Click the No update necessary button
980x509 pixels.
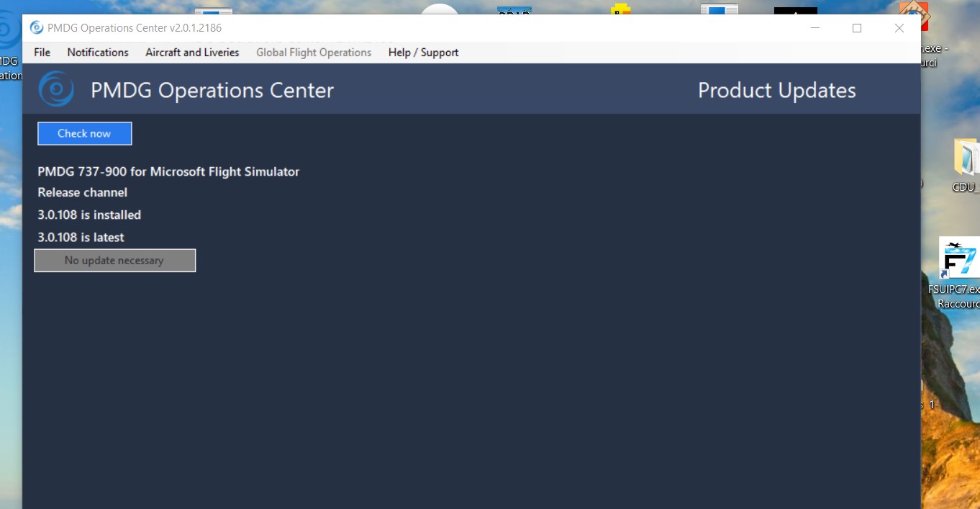pyautogui.click(x=114, y=261)
